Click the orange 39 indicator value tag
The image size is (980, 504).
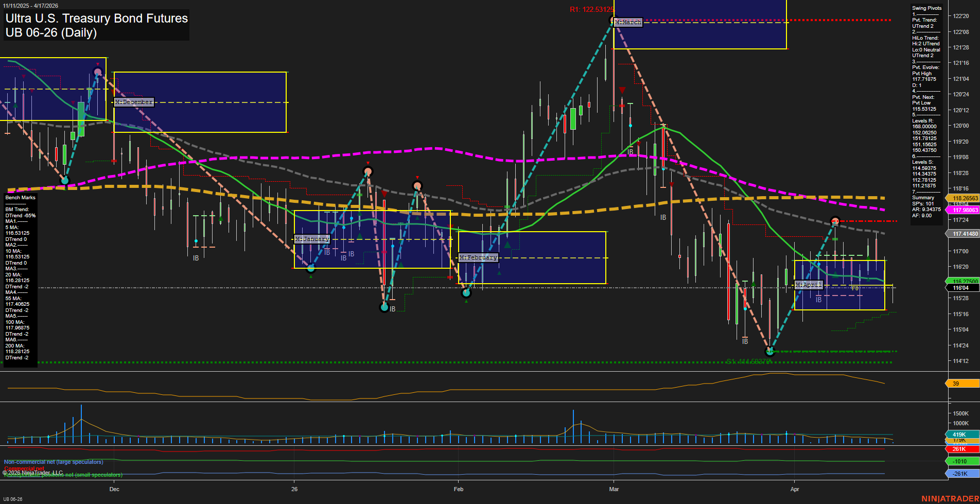961,384
